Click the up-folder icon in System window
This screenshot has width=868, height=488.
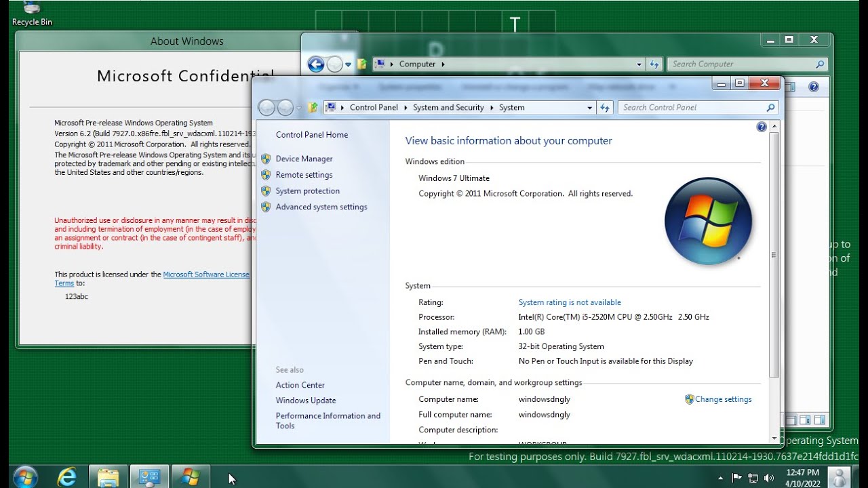(x=313, y=107)
